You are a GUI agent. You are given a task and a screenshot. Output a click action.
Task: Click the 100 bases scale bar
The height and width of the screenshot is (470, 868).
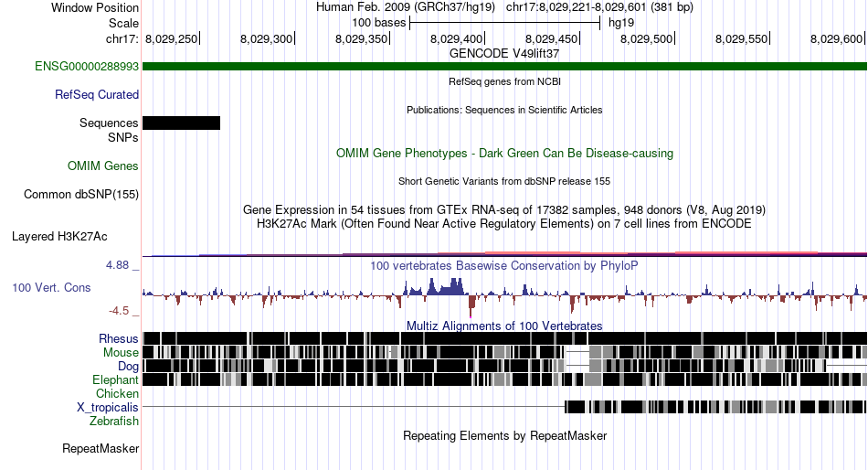[505, 23]
